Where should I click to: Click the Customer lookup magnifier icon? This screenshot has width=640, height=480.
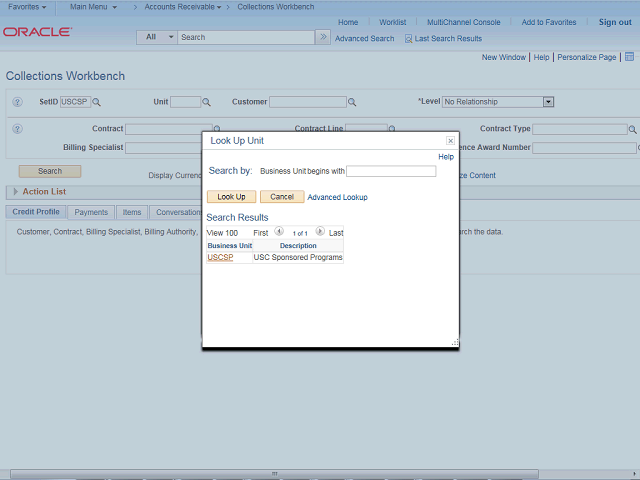tap(352, 102)
